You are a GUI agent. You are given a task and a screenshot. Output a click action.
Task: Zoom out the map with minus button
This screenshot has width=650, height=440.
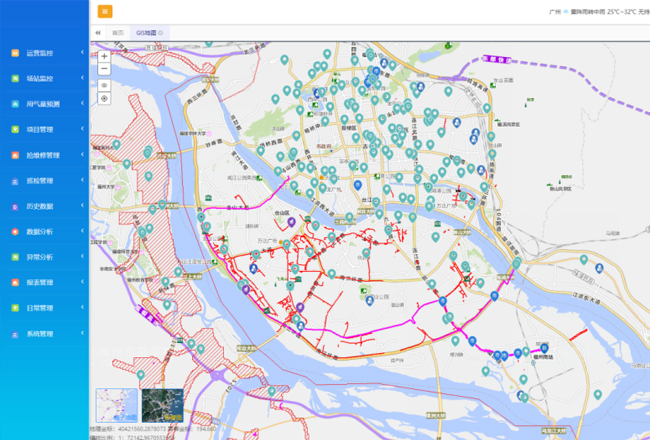pos(104,70)
